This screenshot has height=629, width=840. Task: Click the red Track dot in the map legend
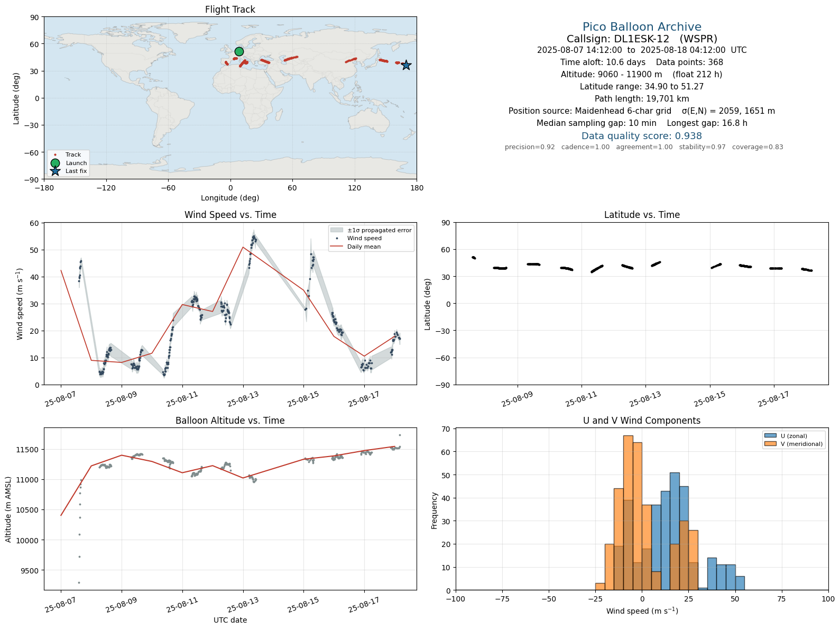pos(55,155)
